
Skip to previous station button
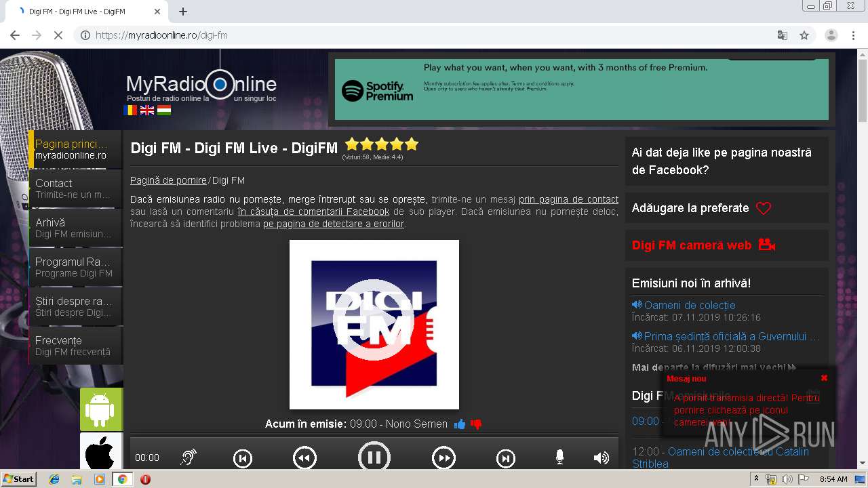tap(243, 459)
